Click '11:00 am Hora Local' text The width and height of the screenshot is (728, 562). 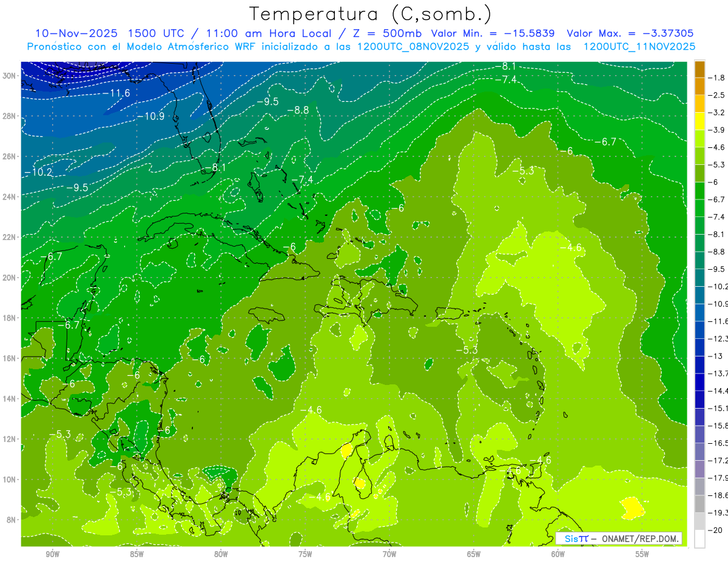tap(266, 33)
